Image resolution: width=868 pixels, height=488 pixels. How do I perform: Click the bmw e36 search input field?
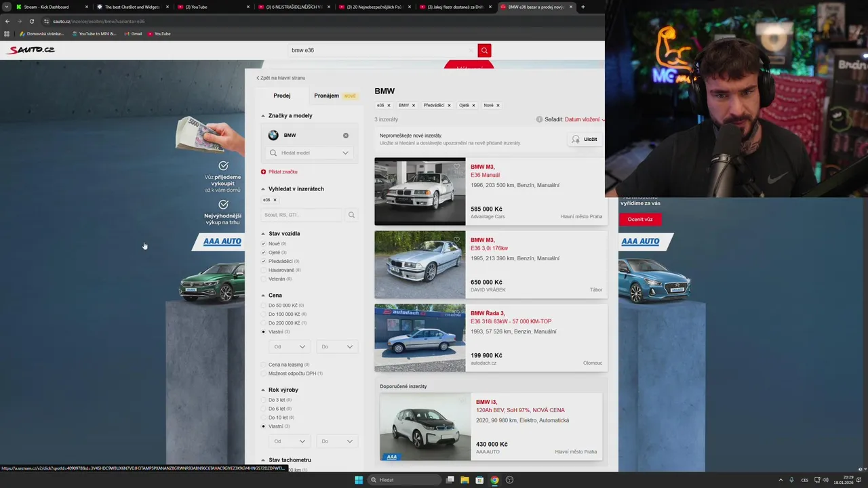point(382,50)
